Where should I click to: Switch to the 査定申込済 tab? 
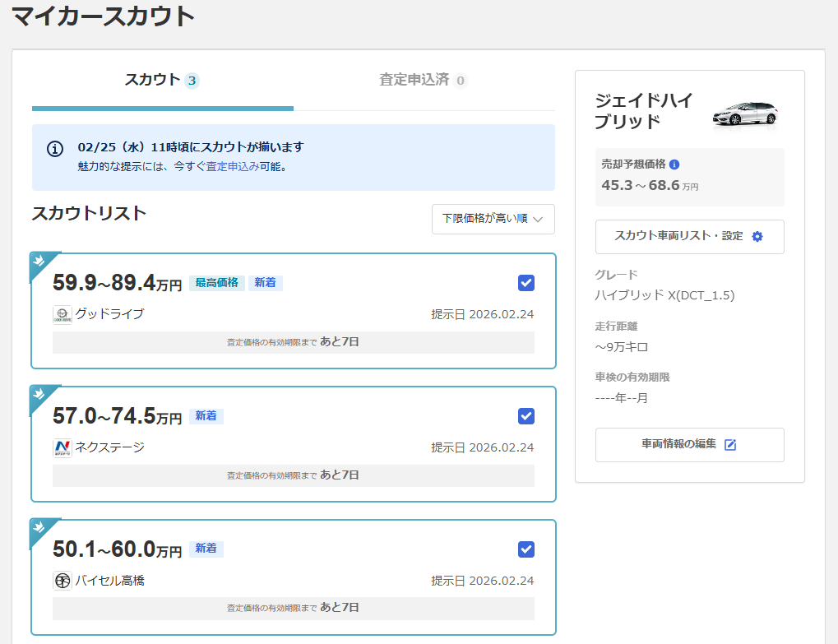click(x=423, y=80)
